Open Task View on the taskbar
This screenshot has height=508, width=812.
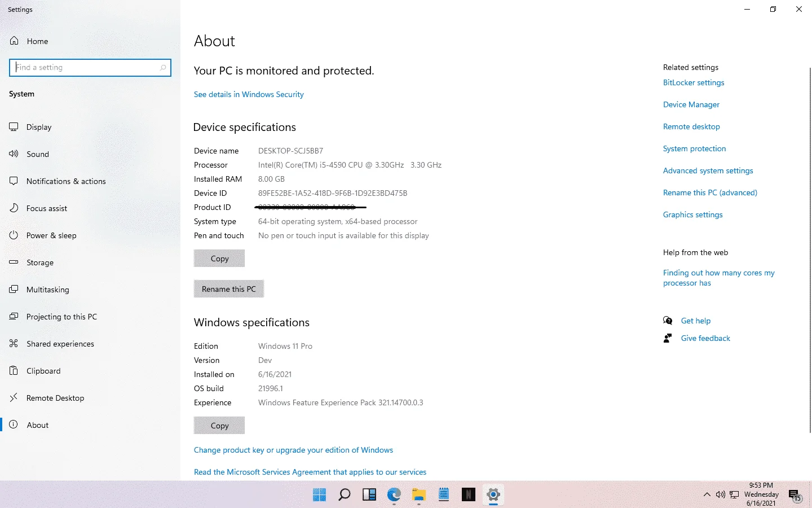tap(369, 495)
